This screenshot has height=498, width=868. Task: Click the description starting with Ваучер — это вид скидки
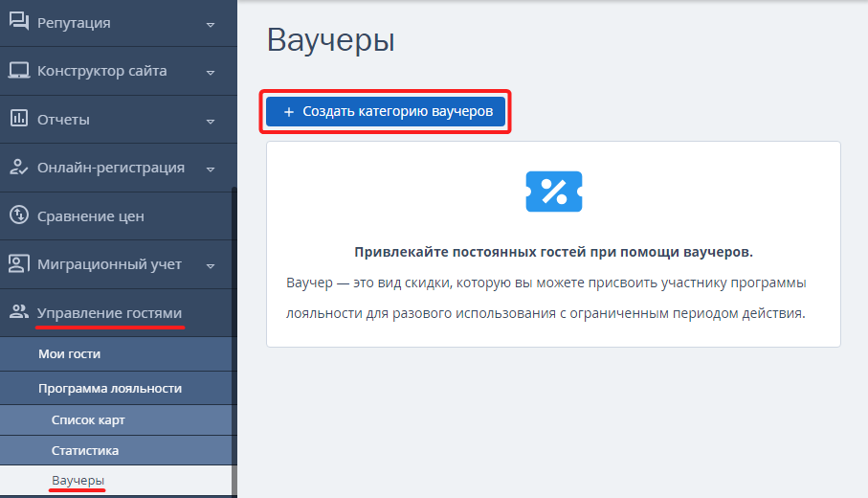click(x=545, y=298)
